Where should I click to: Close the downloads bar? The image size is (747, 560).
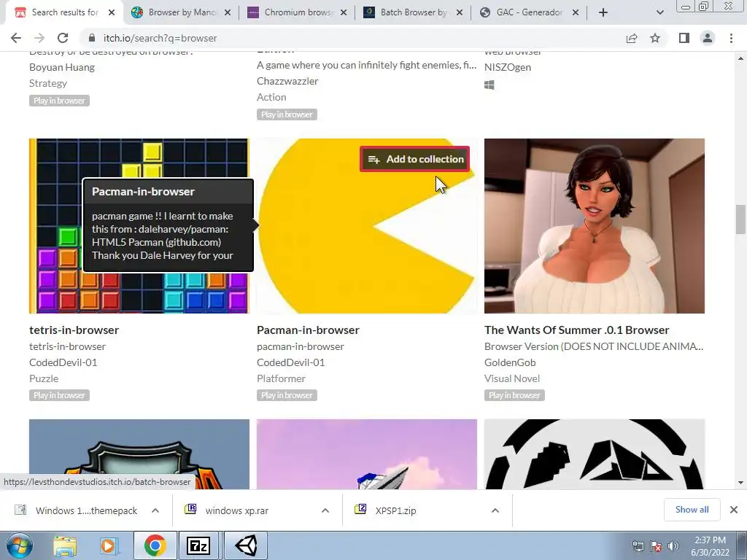pos(734,510)
